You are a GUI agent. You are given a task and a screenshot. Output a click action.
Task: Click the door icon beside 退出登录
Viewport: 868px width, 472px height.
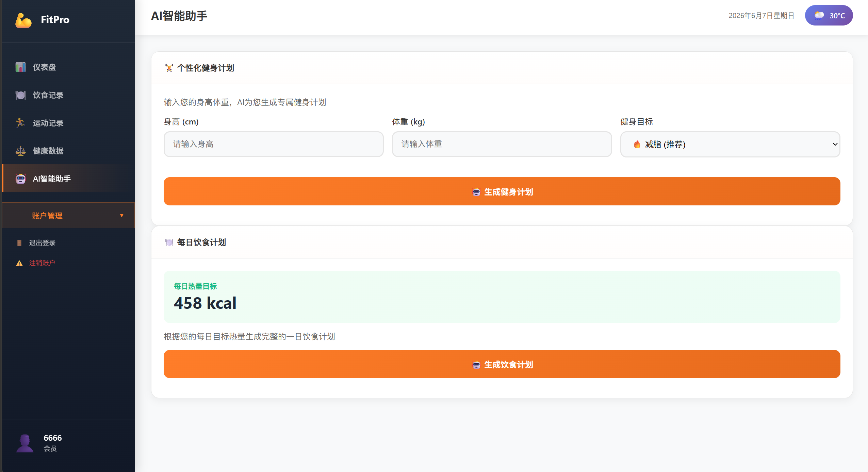point(19,243)
